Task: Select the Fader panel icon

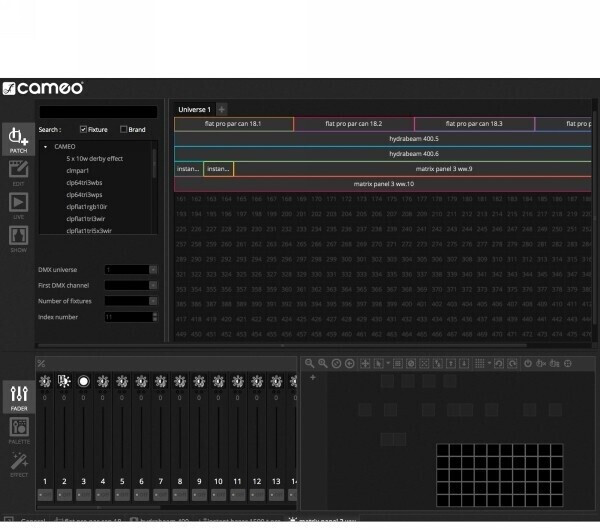Action: tap(17, 396)
